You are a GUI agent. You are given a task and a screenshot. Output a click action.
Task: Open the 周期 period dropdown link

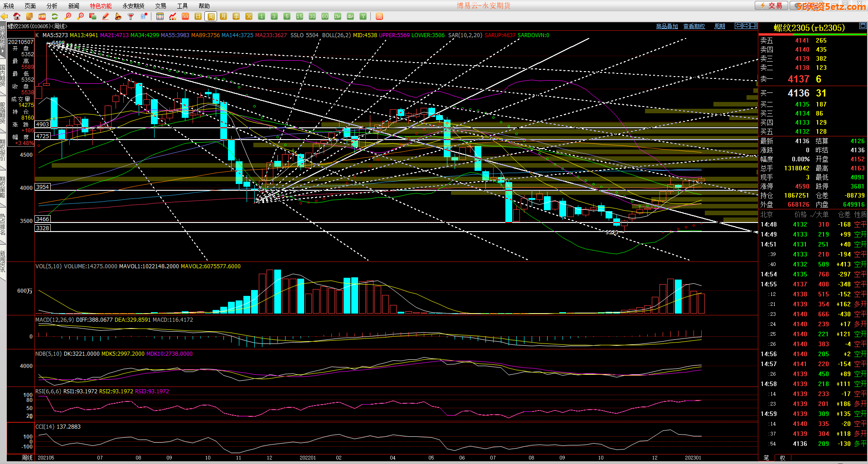[719, 26]
